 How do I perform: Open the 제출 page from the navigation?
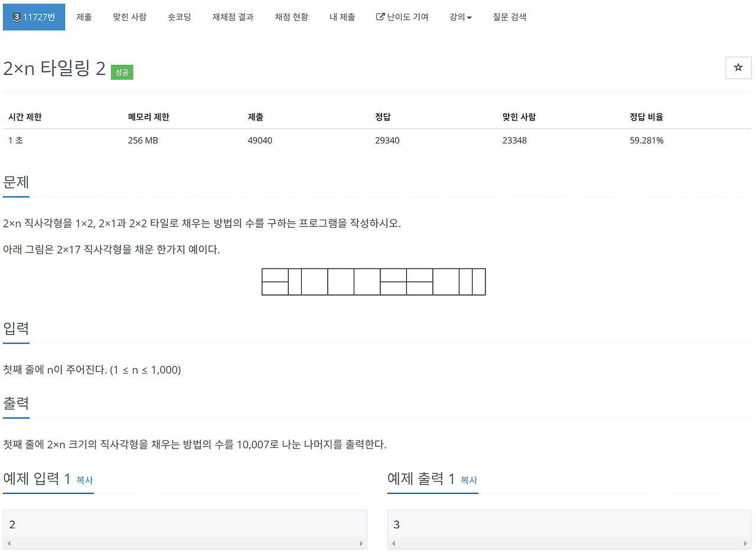coord(84,17)
